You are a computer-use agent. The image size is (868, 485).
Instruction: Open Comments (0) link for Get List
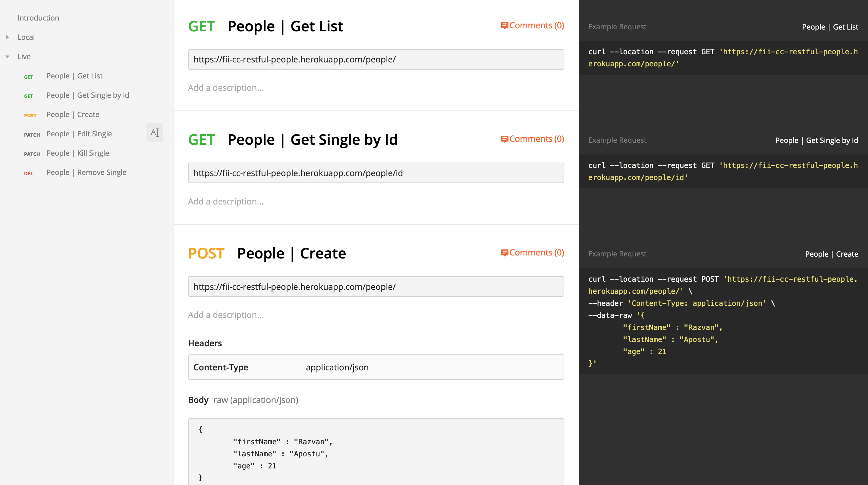pos(536,25)
